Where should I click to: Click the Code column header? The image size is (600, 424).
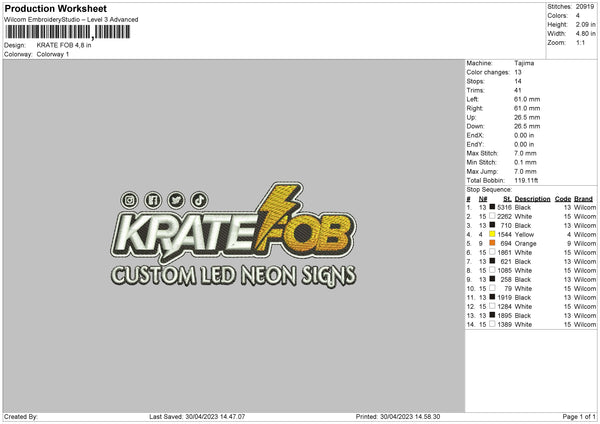pyautogui.click(x=562, y=199)
